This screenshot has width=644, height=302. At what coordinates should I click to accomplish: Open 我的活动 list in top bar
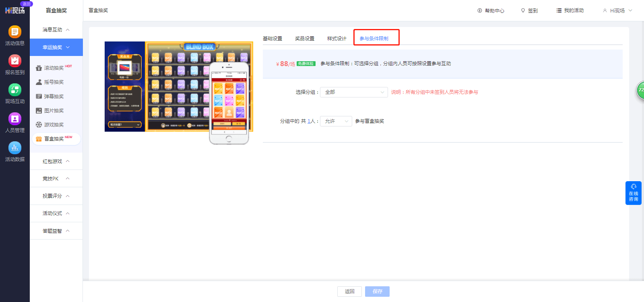tap(570, 10)
